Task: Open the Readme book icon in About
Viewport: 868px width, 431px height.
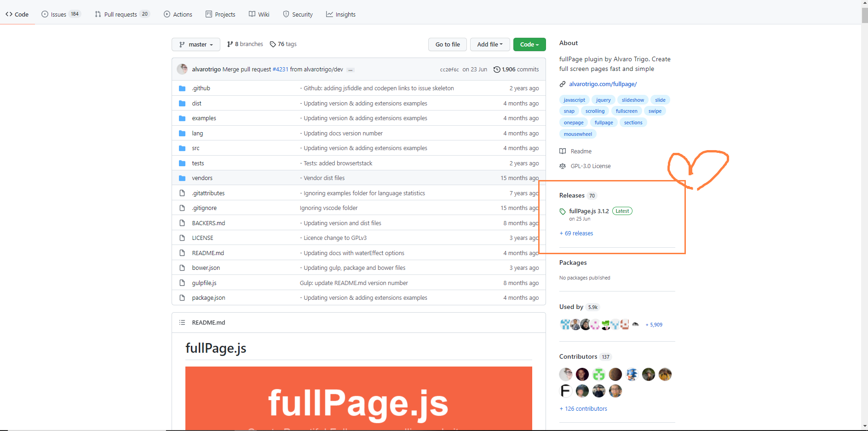Action: point(563,151)
